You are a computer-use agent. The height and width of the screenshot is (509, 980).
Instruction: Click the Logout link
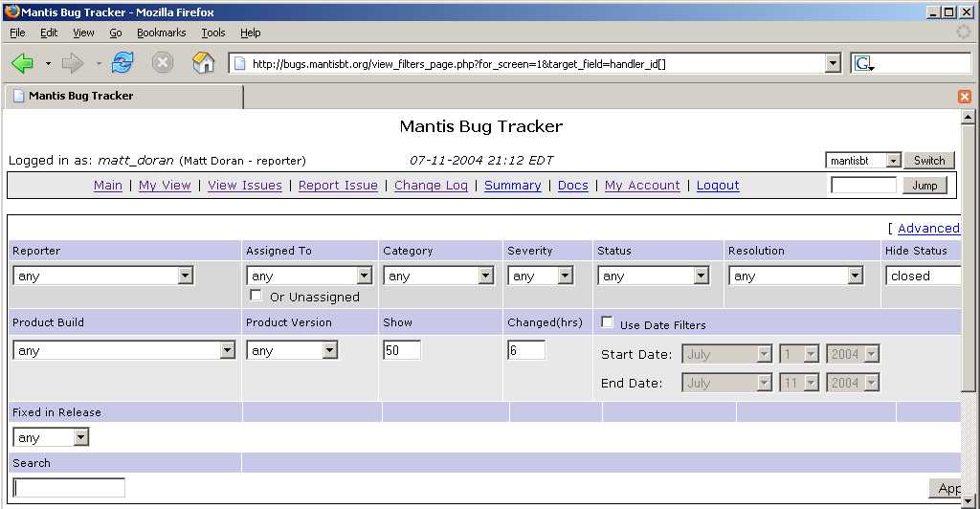(718, 186)
